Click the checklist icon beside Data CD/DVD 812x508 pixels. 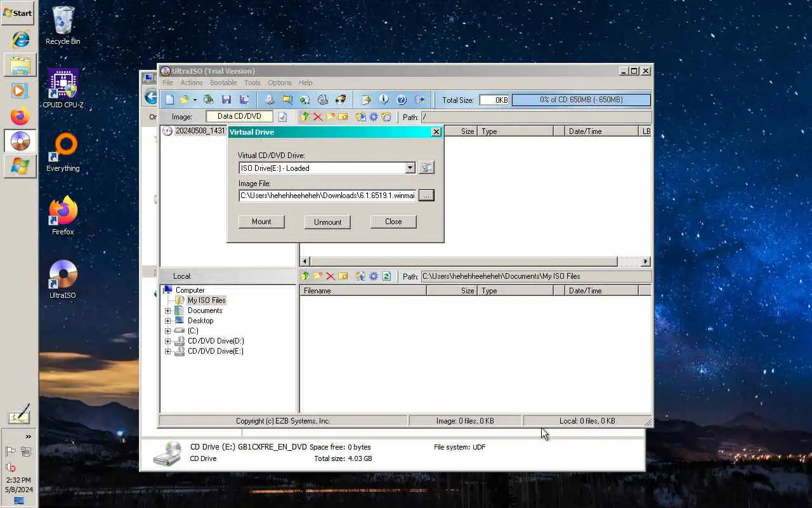pos(283,117)
